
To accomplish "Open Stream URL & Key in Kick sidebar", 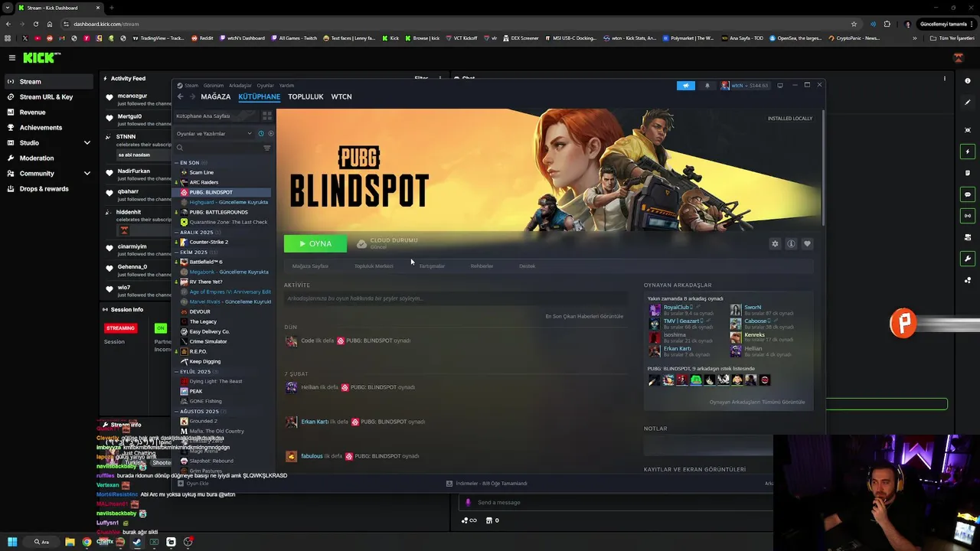I will [48, 96].
